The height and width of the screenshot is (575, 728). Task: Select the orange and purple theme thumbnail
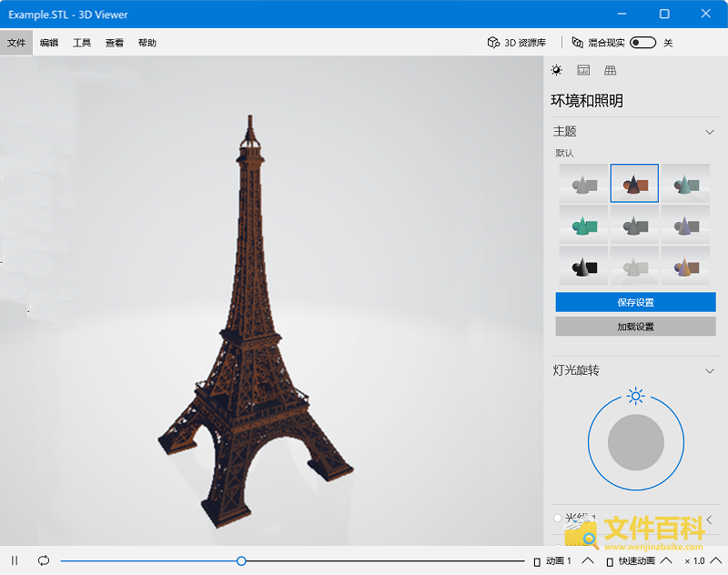point(685,266)
